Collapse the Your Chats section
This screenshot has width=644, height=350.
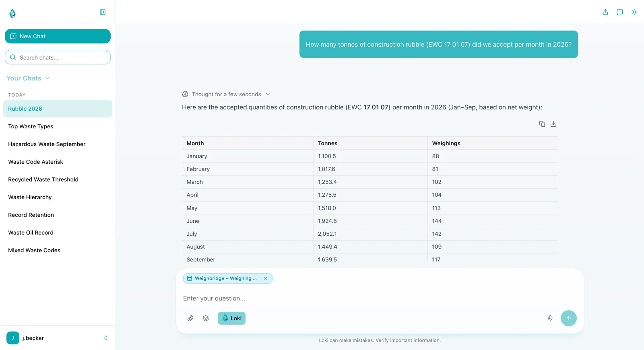(28, 78)
